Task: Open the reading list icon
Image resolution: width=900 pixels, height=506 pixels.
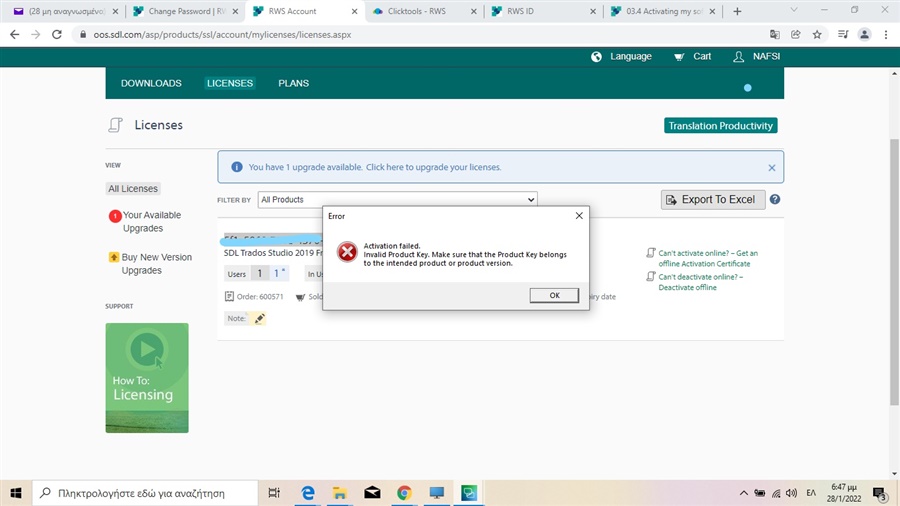Action: pos(843,34)
